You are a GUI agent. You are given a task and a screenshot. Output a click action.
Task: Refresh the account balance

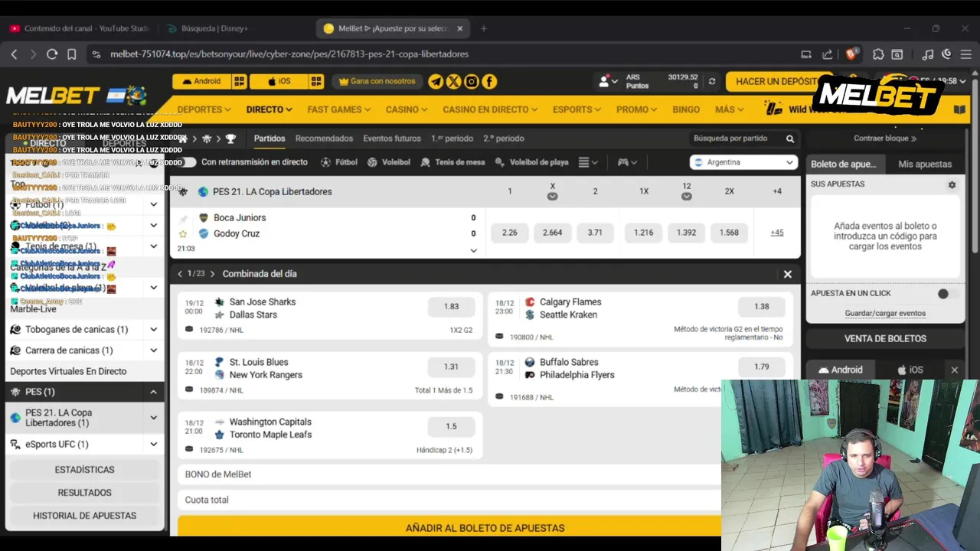click(712, 81)
